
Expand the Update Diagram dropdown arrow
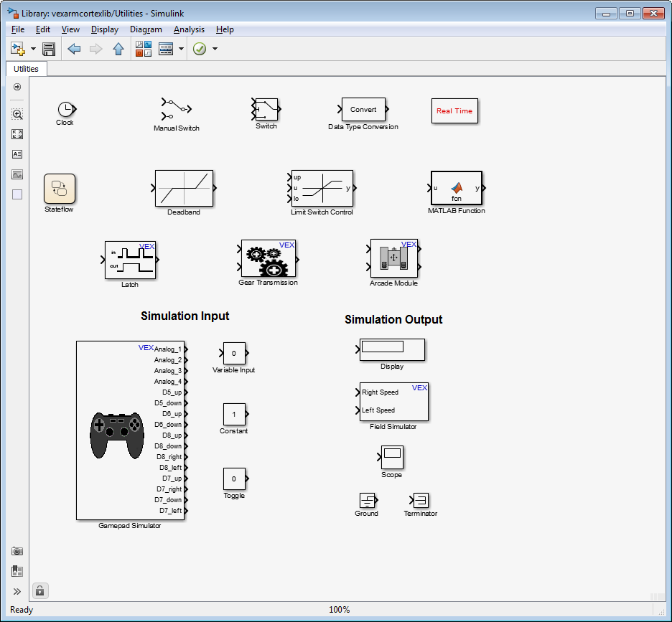pyautogui.click(x=215, y=49)
